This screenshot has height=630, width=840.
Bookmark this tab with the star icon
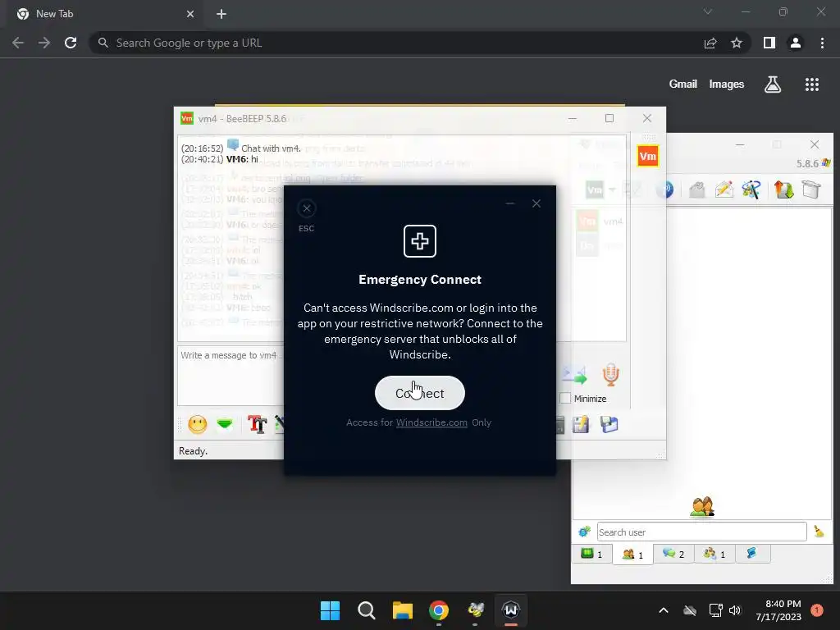[737, 43]
